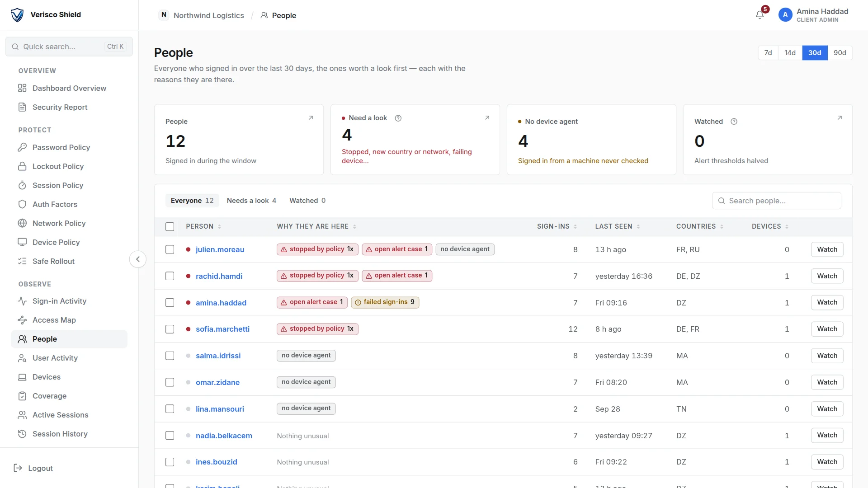This screenshot has width=868, height=488.
Task: Open Dashboard Overview from the sidebar
Action: pos(69,88)
